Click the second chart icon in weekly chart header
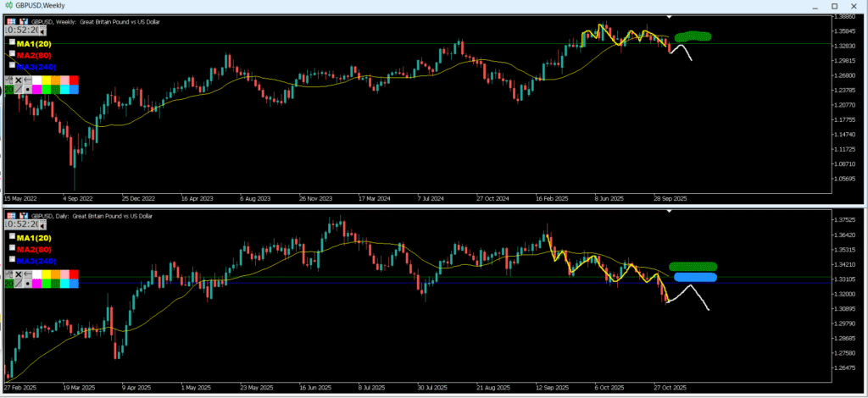The width and height of the screenshot is (868, 398). pyautogui.click(x=23, y=21)
